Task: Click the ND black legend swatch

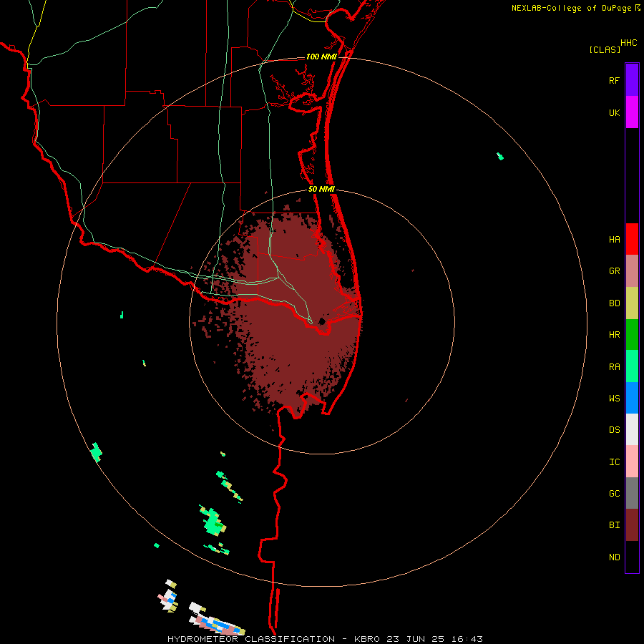Action: coord(632,557)
